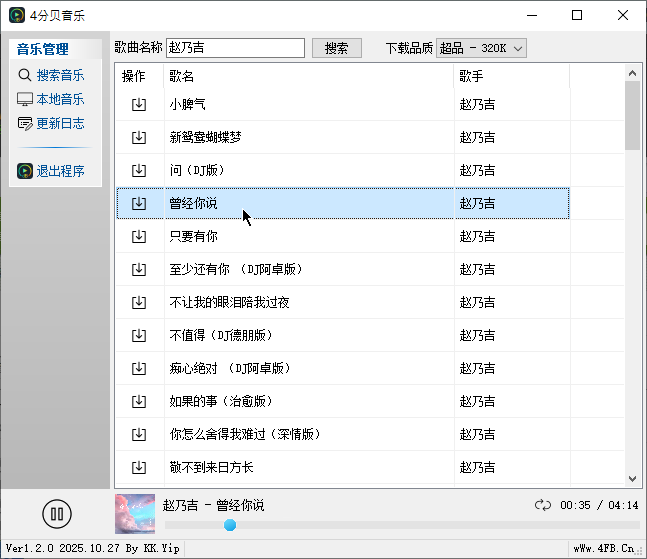
Task: Open the 下载品质 quality dropdown
Action: click(481, 48)
